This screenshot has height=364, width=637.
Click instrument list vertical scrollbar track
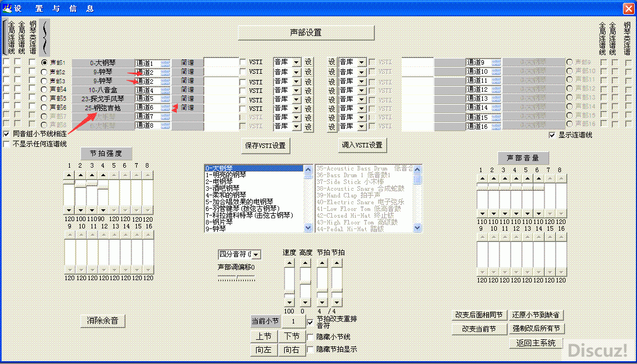coord(308,199)
